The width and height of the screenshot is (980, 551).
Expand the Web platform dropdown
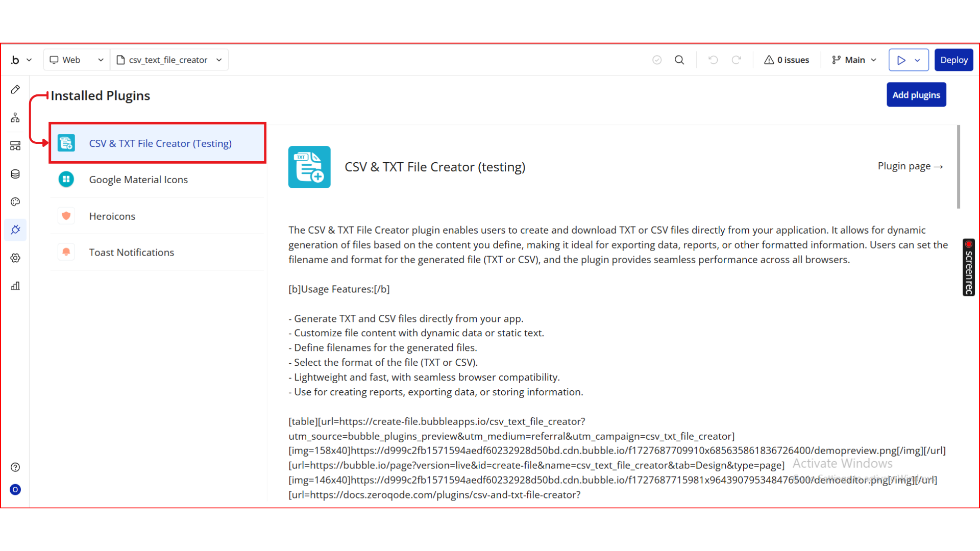tap(77, 60)
